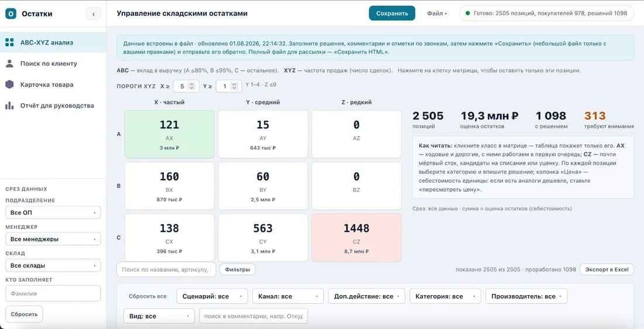Open the Производитель: все dropdown
Image resolution: width=644 pixels, height=329 pixels.
[x=526, y=296]
